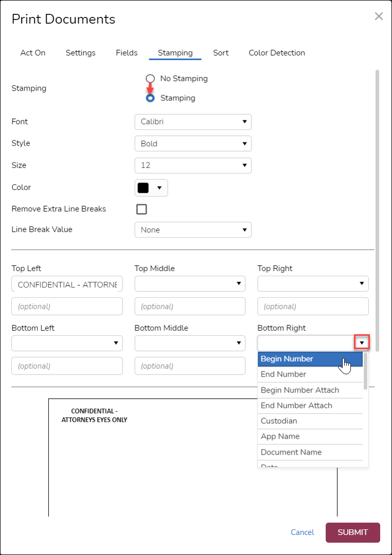The height and width of the screenshot is (555, 392).
Task: Switch to the Color Detection tab
Action: pos(276,52)
